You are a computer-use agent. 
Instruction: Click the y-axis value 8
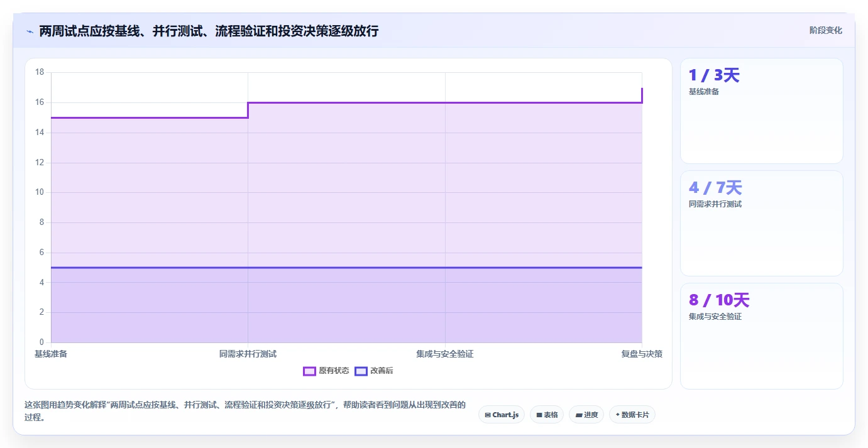pyautogui.click(x=41, y=222)
